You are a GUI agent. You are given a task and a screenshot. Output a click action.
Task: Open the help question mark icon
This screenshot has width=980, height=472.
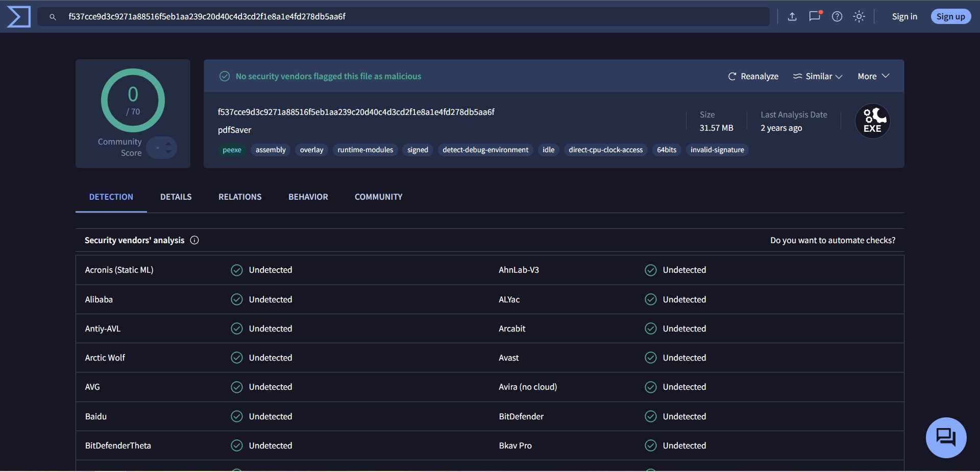(x=837, y=17)
